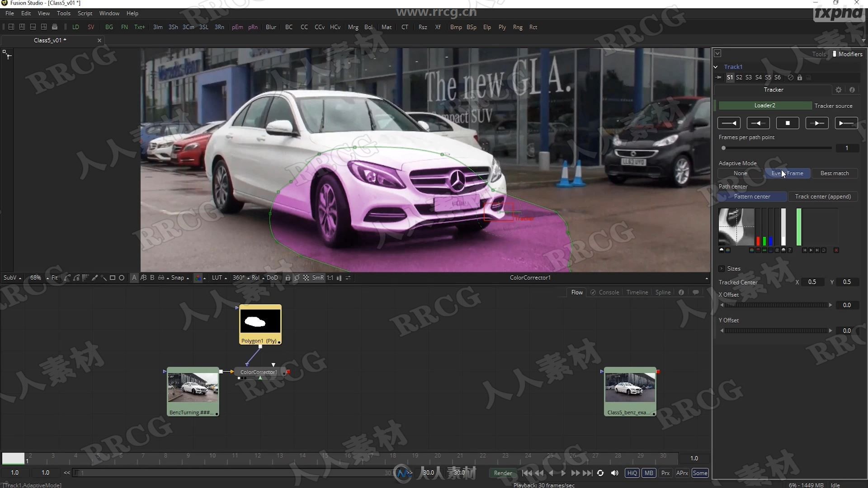
Task: Select settings slot S2
Action: coord(739,77)
